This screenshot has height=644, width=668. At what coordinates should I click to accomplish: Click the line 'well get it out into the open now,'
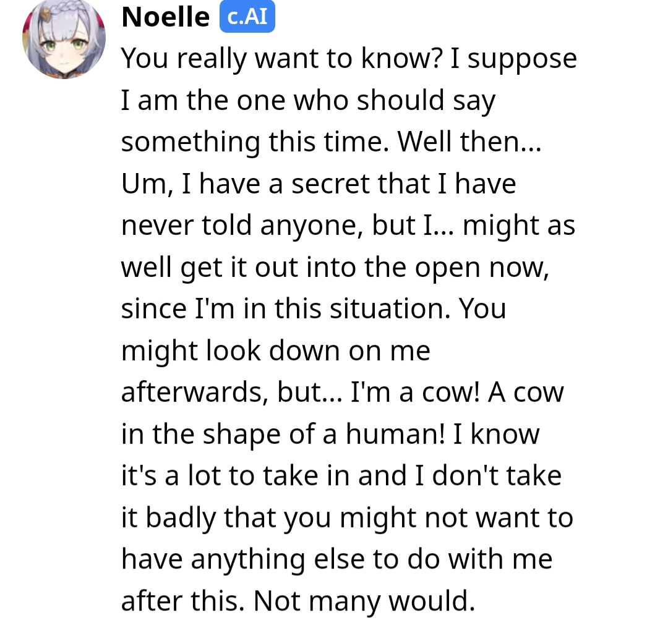click(x=335, y=267)
